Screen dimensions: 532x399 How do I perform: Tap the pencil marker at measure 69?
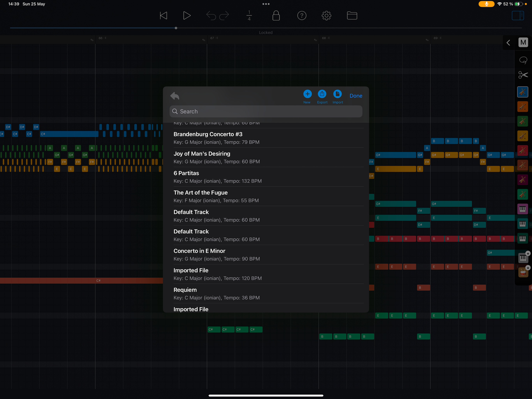[427, 40]
